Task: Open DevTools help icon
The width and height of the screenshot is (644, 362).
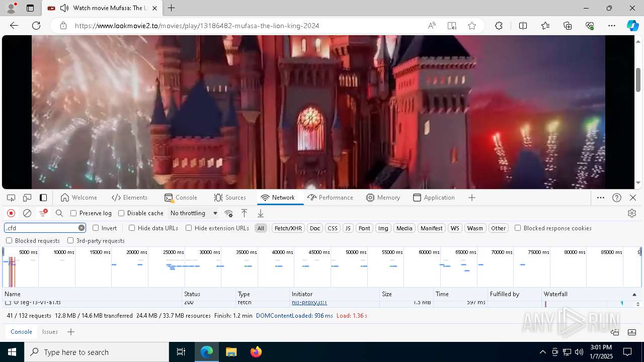Action: pyautogui.click(x=617, y=198)
